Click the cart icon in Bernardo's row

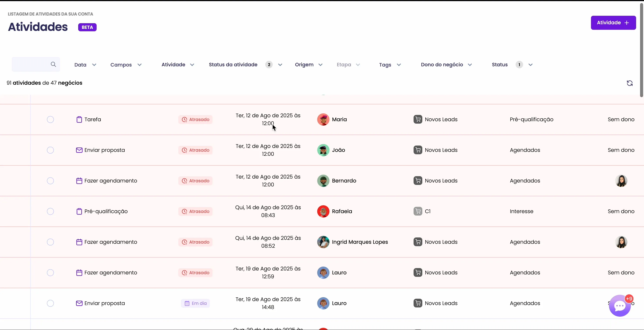tap(418, 181)
